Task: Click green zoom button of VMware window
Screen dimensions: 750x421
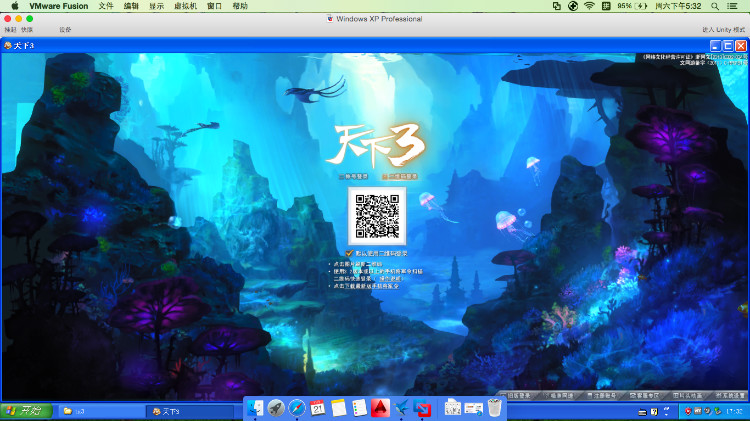Action: (x=30, y=19)
